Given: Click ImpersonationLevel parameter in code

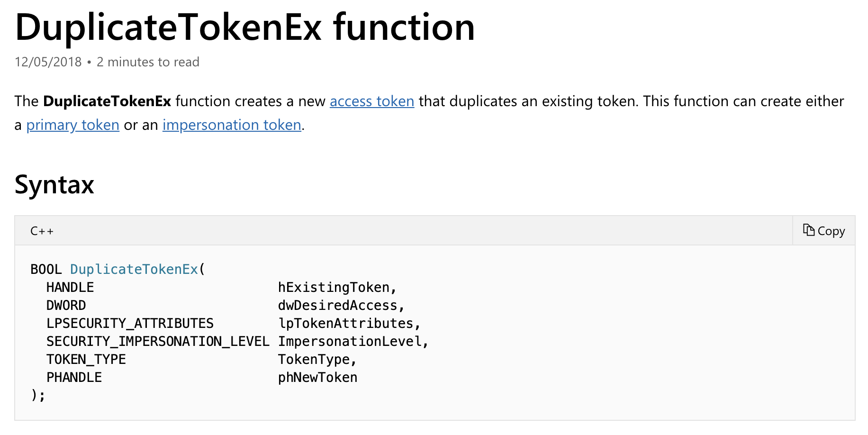Looking at the screenshot, I should (x=350, y=341).
